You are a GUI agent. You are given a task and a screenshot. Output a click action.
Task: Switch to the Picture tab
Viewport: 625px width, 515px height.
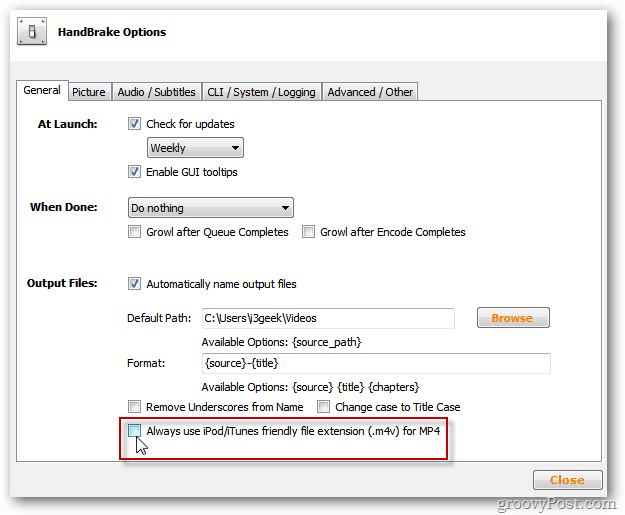(89, 92)
